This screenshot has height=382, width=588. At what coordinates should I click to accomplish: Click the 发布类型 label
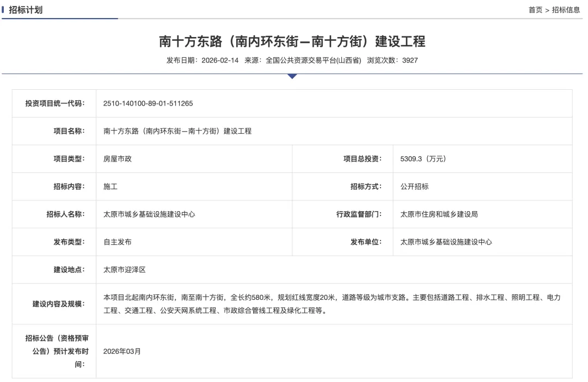(69, 242)
